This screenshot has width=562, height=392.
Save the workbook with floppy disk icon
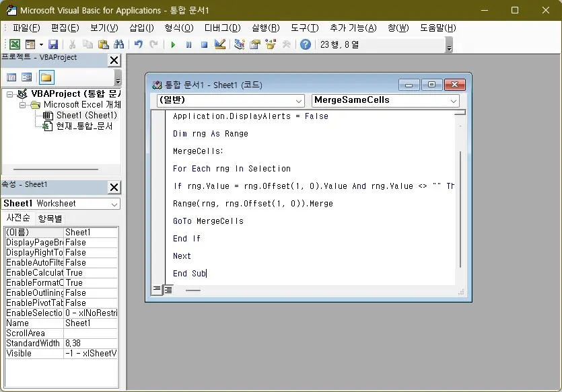(x=53, y=44)
